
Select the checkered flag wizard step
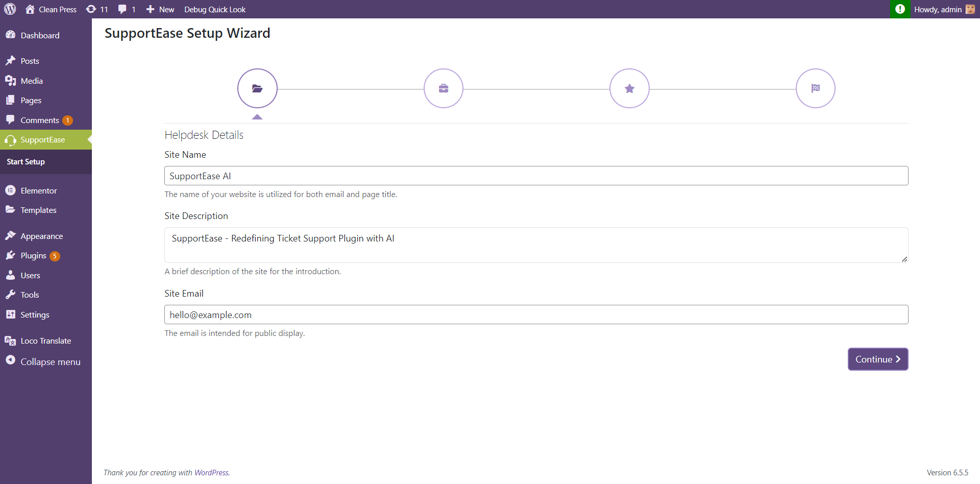[816, 88]
